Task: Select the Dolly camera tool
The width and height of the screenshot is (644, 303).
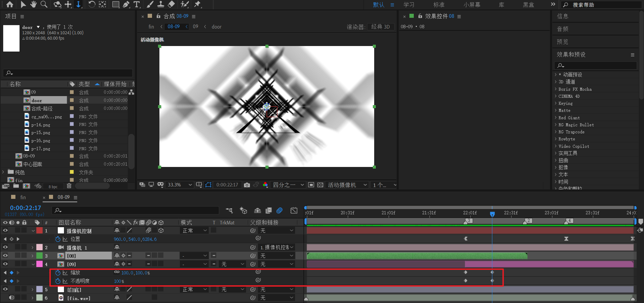Action: click(x=79, y=4)
